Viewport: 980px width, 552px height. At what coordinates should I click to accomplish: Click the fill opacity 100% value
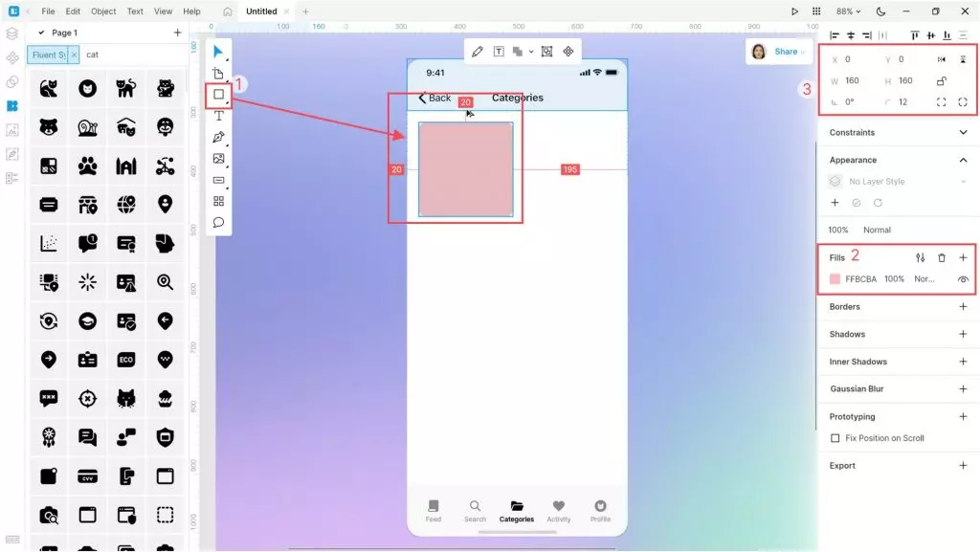pos(894,279)
